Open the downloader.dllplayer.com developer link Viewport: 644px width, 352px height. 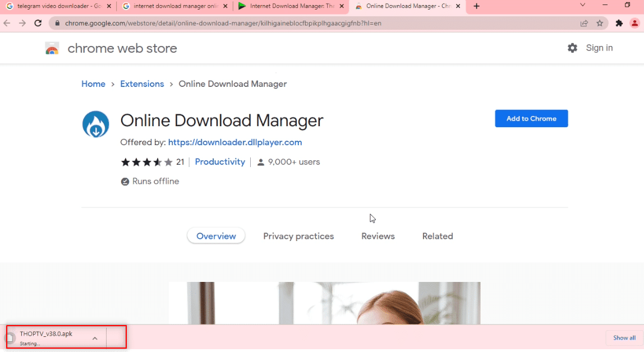point(235,142)
